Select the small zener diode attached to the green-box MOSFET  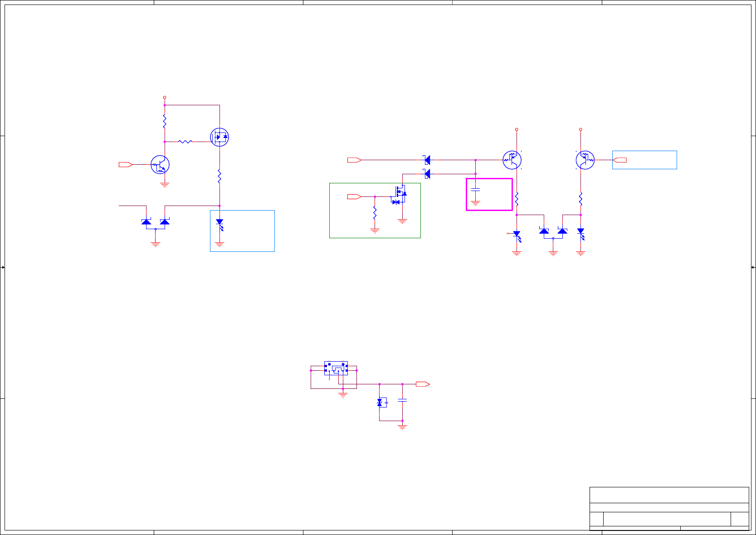(395, 202)
